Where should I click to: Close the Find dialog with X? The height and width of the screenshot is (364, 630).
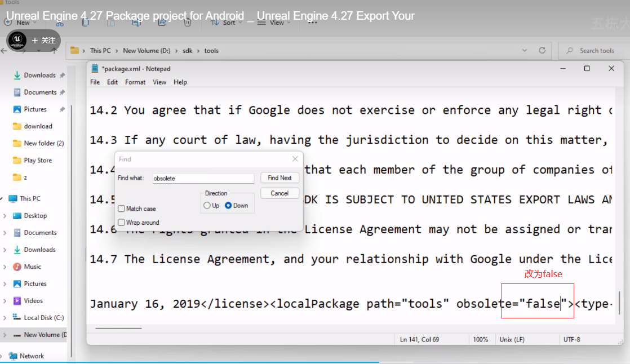click(295, 159)
